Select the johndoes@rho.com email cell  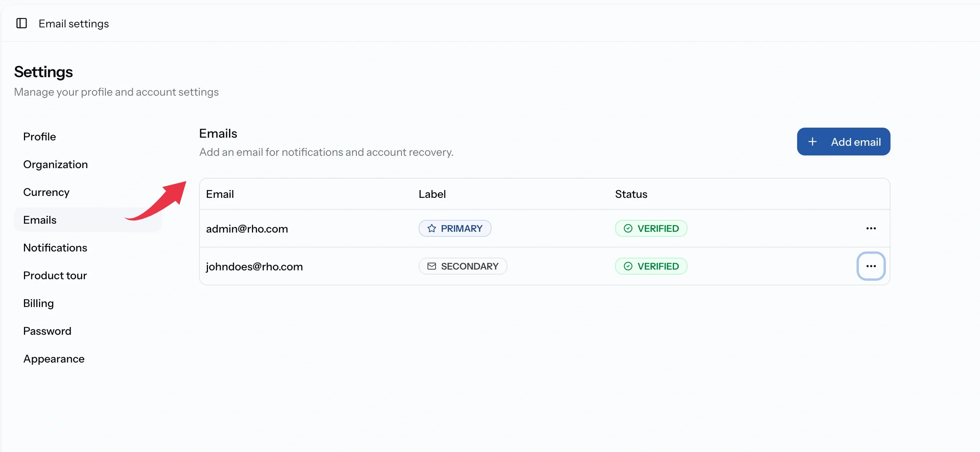[x=254, y=266]
